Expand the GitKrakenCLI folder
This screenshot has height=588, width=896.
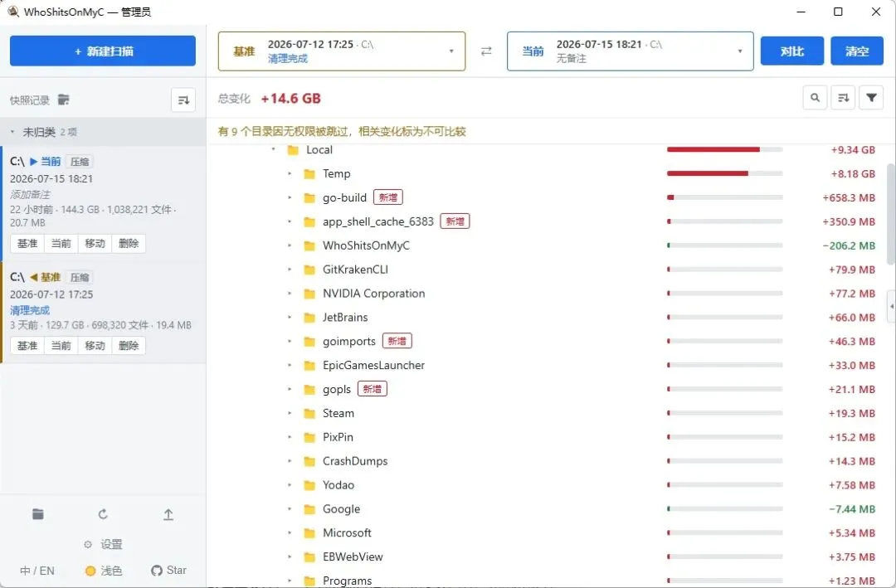coord(290,270)
